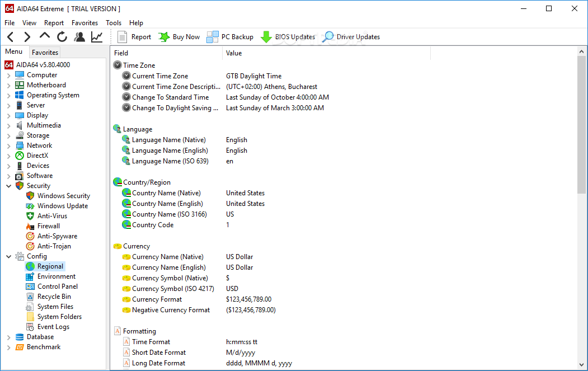The height and width of the screenshot is (371, 588).
Task: Open the Favorites menu in the menu bar
Action: click(x=84, y=23)
